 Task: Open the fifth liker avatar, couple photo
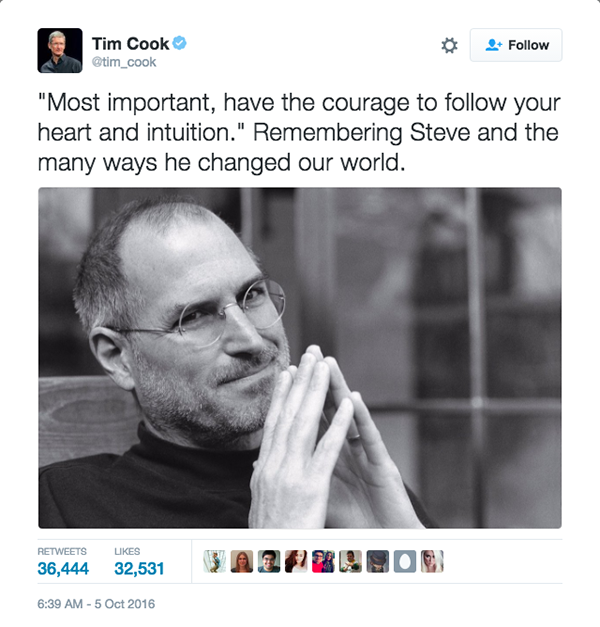[x=323, y=561]
